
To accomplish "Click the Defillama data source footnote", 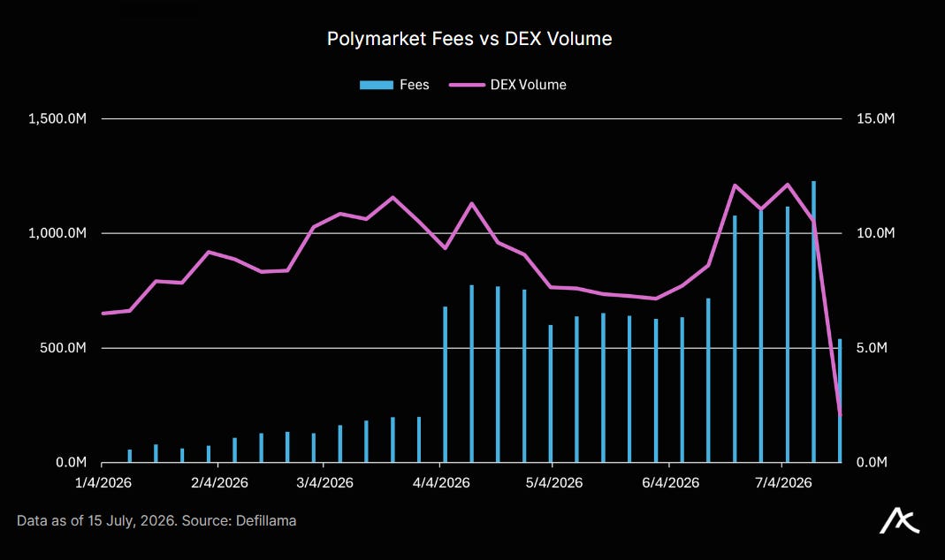I will [156, 521].
